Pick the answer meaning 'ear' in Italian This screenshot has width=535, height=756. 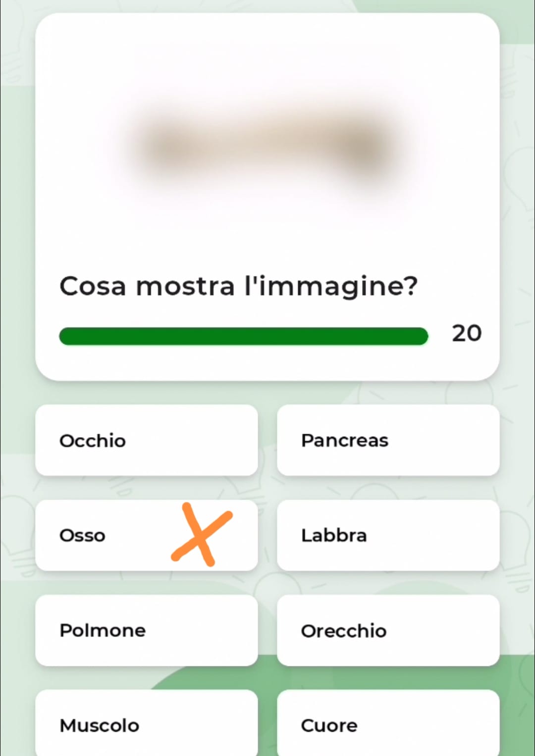(x=388, y=630)
